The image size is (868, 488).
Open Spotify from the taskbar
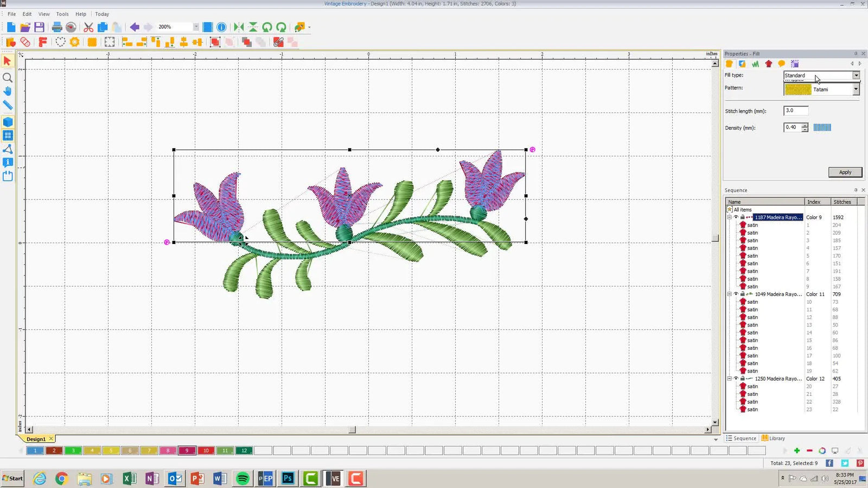pyautogui.click(x=242, y=478)
